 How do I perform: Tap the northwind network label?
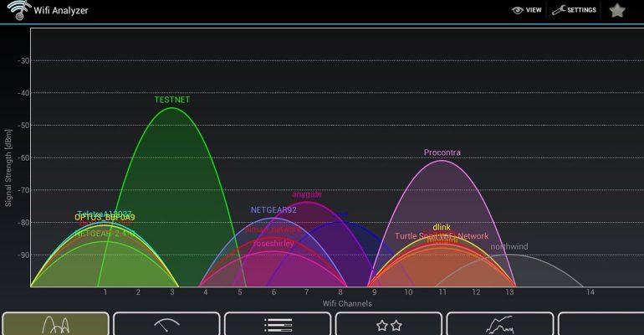pyautogui.click(x=509, y=247)
